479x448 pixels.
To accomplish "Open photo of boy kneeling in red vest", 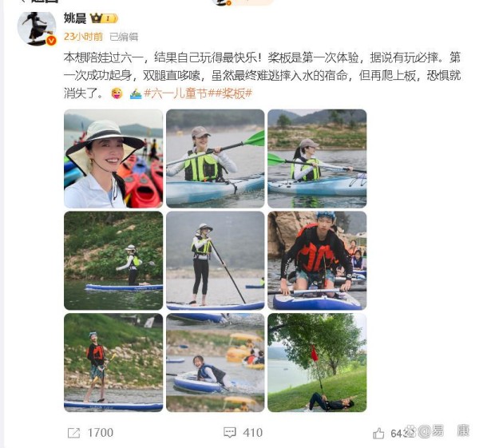I will (317, 260).
